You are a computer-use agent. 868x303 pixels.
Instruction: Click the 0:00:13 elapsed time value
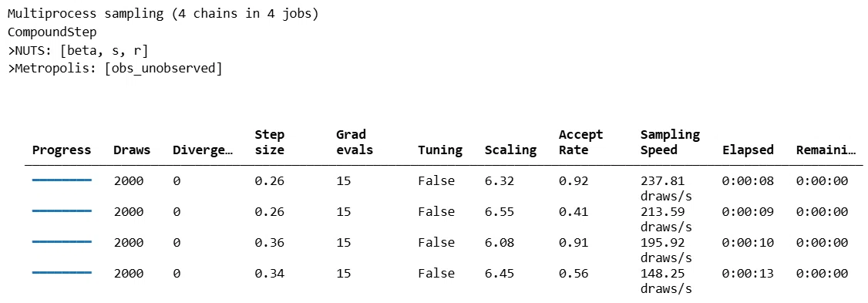click(x=748, y=273)
